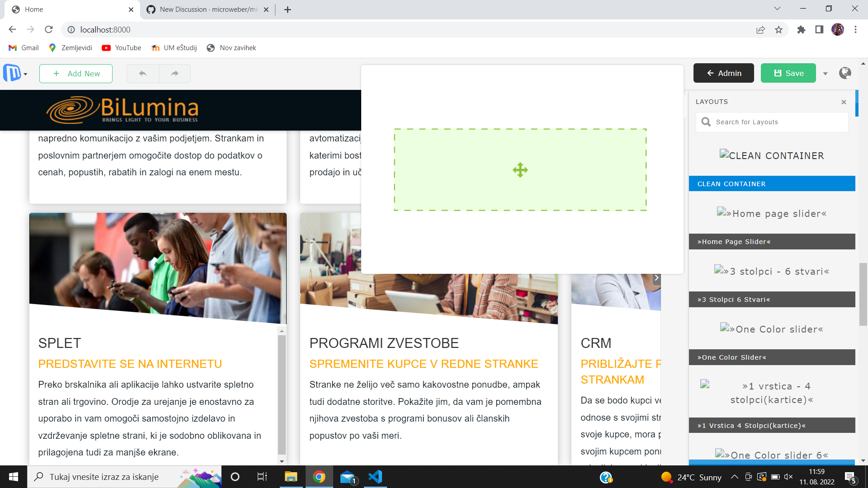Pick the 3 Stolpci 6 Stvari layout
The image size is (868, 488).
pyautogui.click(x=772, y=300)
